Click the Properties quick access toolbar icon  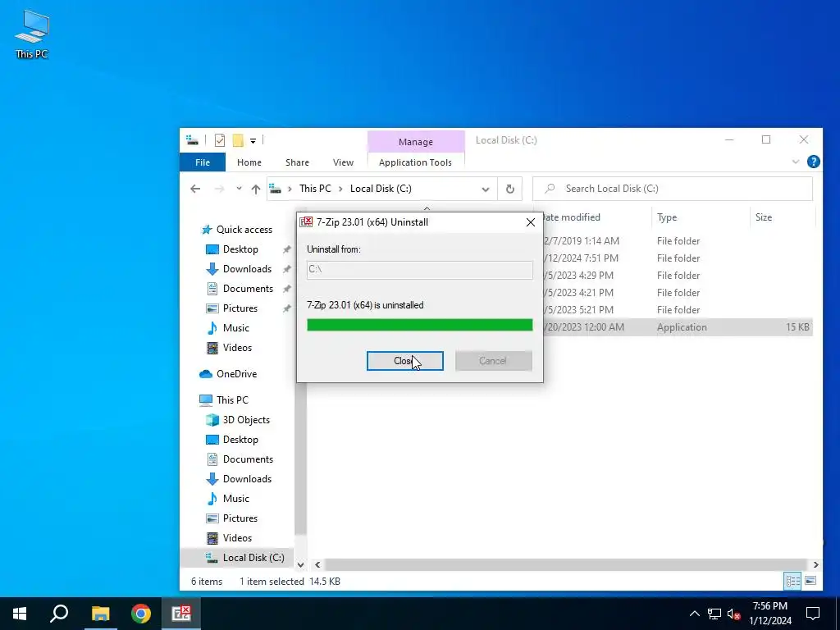pos(220,140)
